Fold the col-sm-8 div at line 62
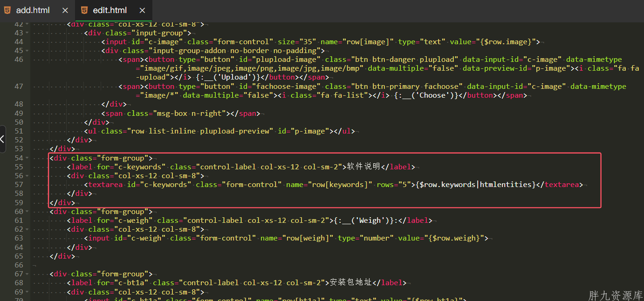 [27, 229]
